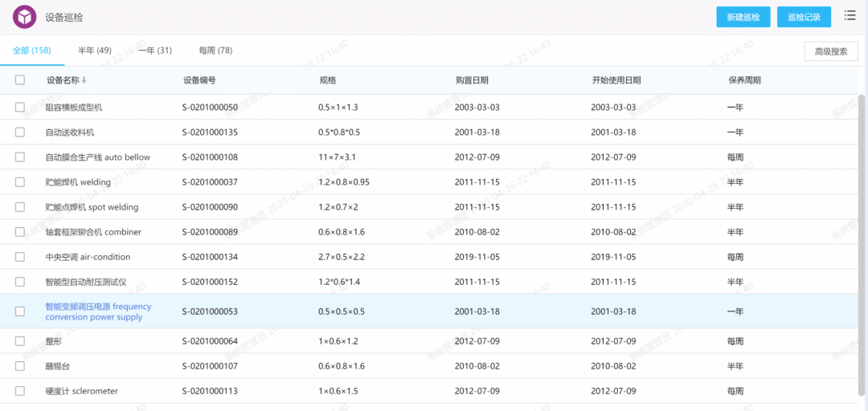
Task: Check the box for 轴套框架铆合机 combiner
Action: click(x=20, y=232)
